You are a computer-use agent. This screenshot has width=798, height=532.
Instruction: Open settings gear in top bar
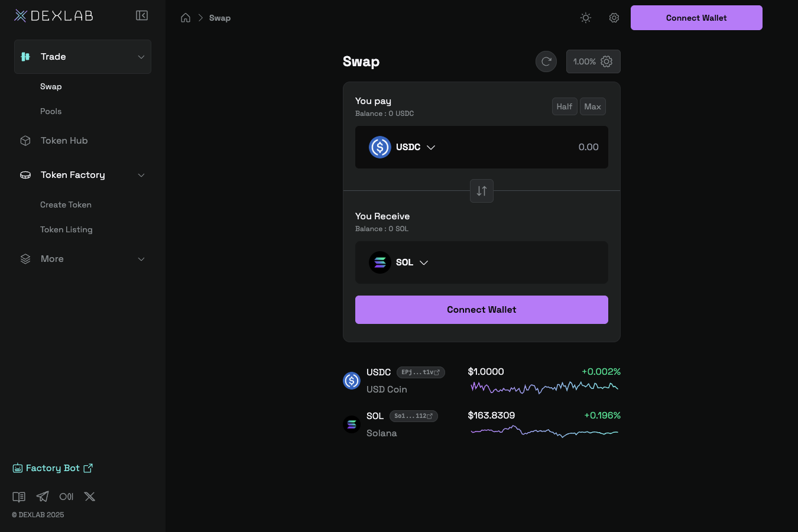(614, 18)
